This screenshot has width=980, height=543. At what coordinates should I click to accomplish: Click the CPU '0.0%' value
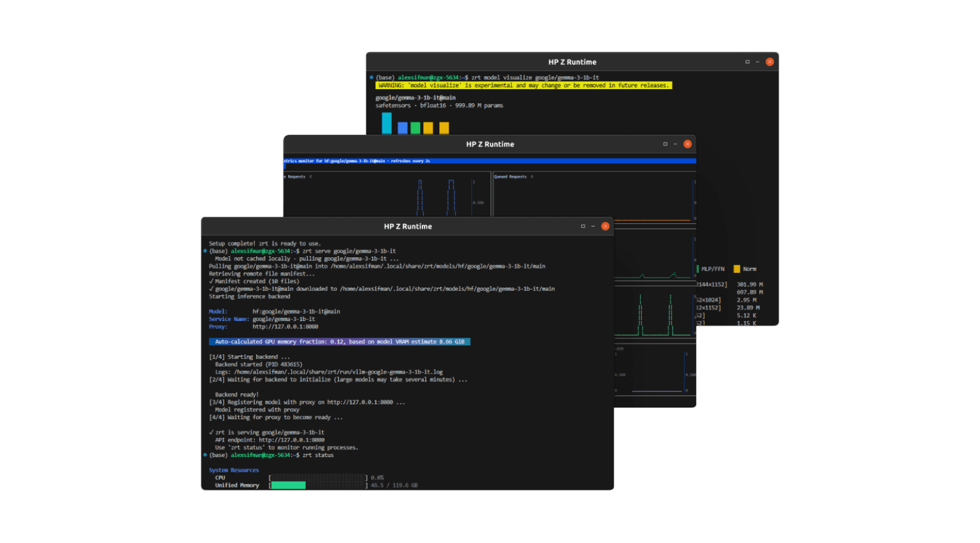coord(377,477)
